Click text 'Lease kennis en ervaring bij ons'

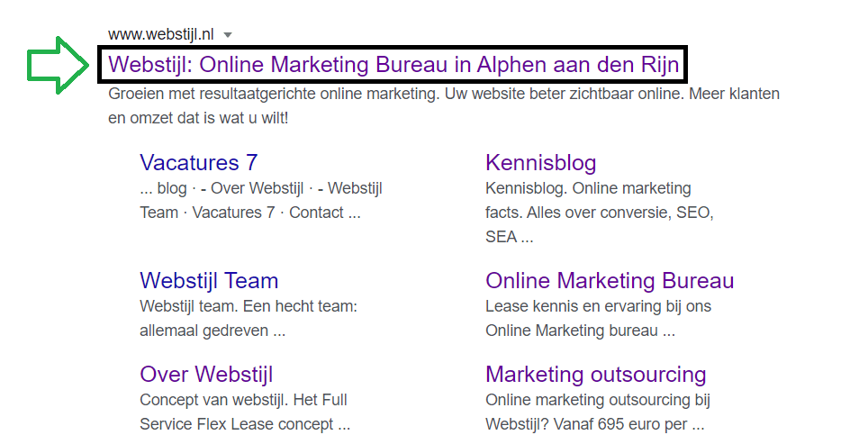coord(599,306)
